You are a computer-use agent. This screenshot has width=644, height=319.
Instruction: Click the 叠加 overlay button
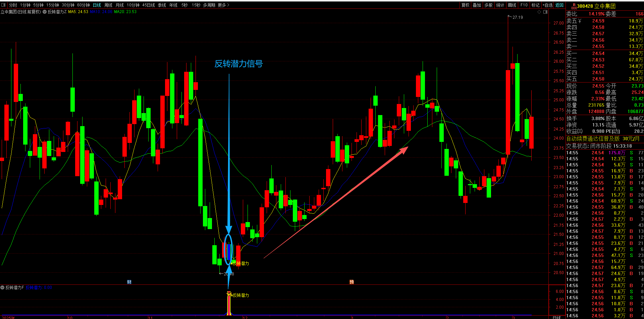click(x=477, y=5)
